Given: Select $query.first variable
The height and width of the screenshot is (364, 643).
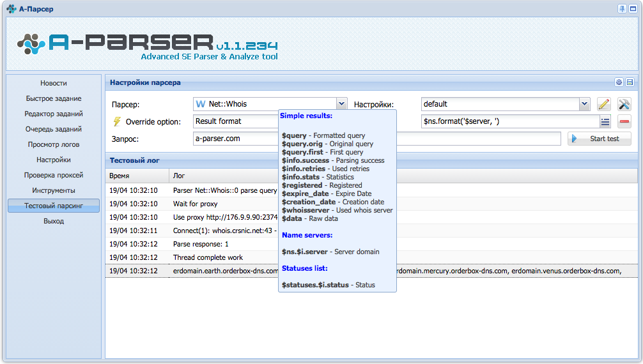Looking at the screenshot, I should click(x=302, y=152).
